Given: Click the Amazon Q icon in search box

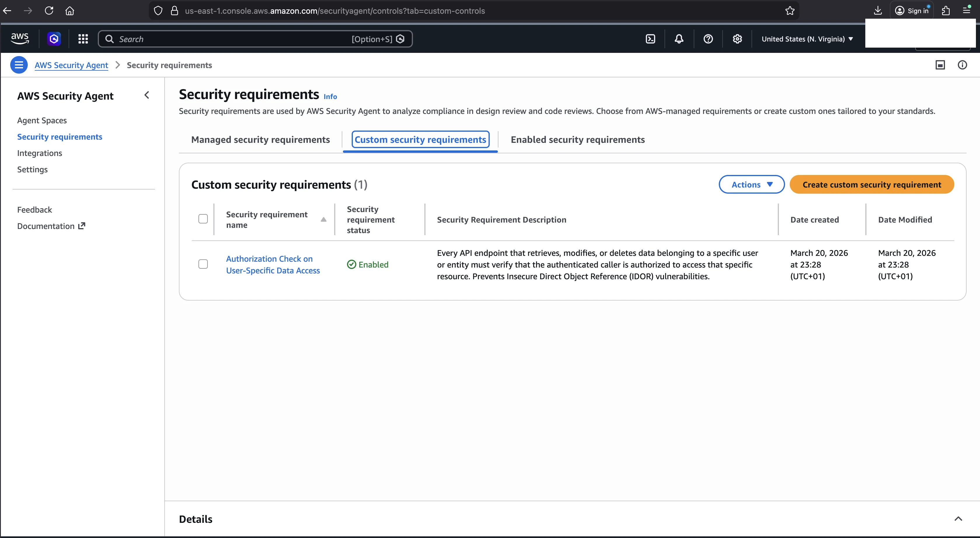Looking at the screenshot, I should 400,39.
